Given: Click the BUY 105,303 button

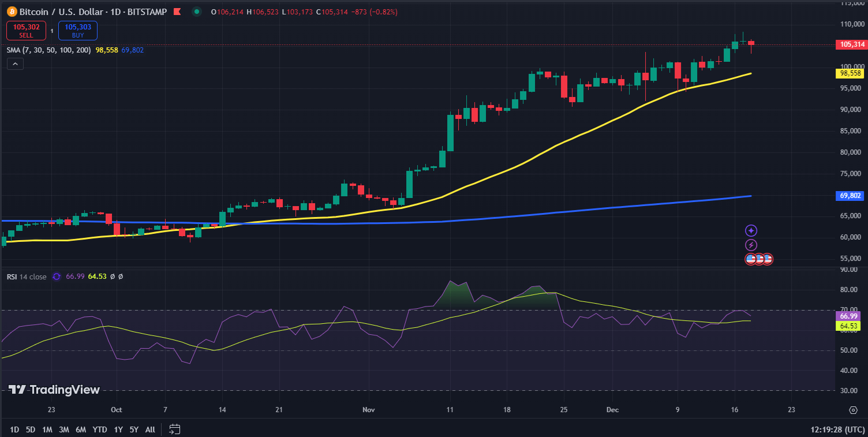Looking at the screenshot, I should point(77,30).
